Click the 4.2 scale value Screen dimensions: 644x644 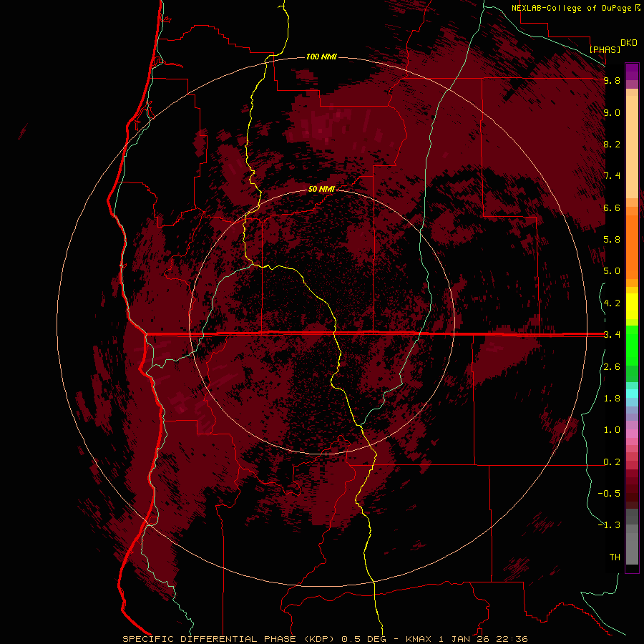[x=612, y=303]
